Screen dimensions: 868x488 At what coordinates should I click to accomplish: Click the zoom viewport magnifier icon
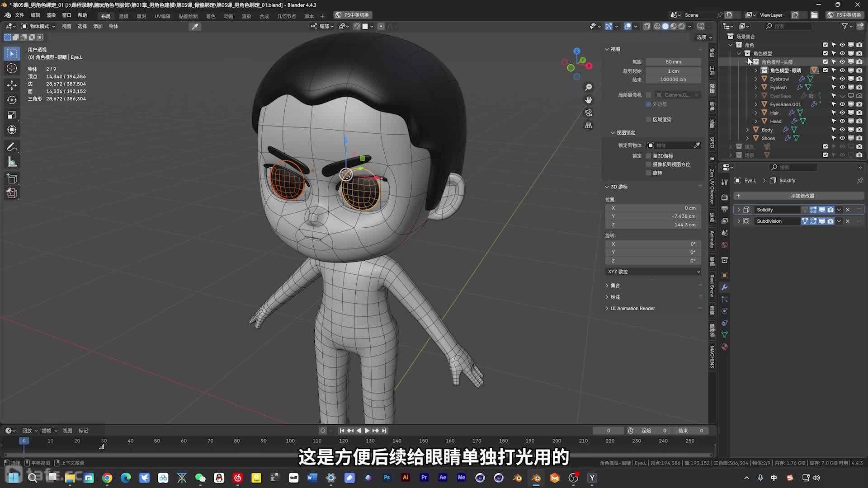[x=588, y=87]
